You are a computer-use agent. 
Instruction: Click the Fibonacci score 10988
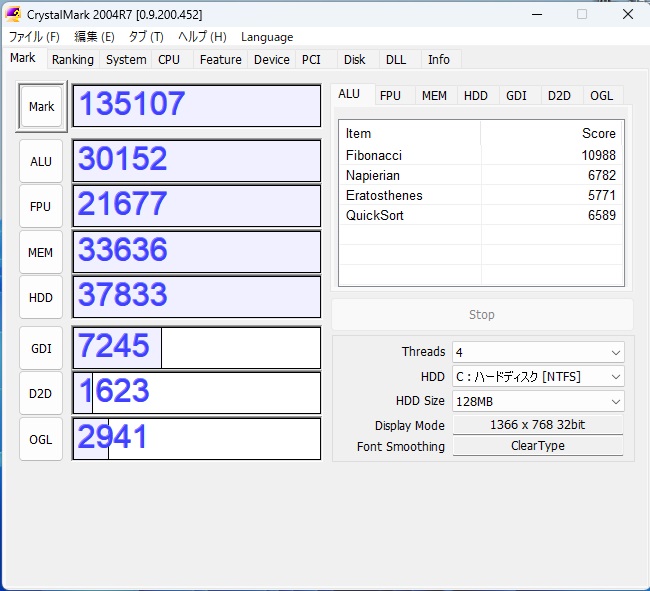[598, 155]
